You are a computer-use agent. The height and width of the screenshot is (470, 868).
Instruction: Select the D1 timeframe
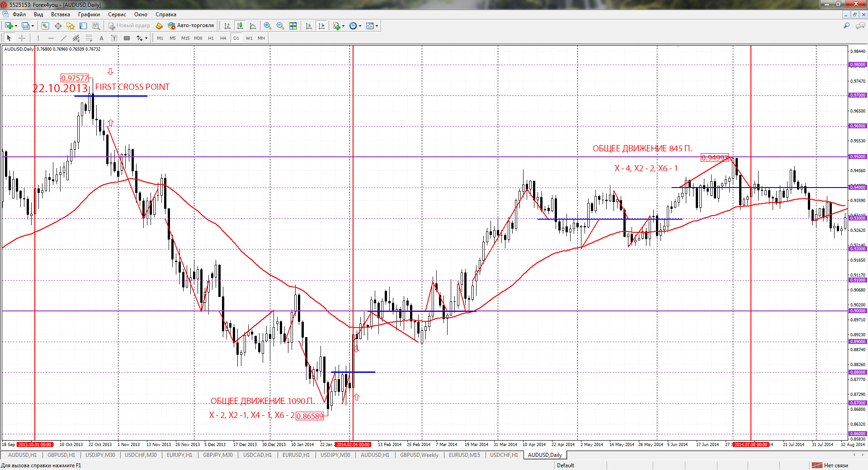[x=236, y=38]
